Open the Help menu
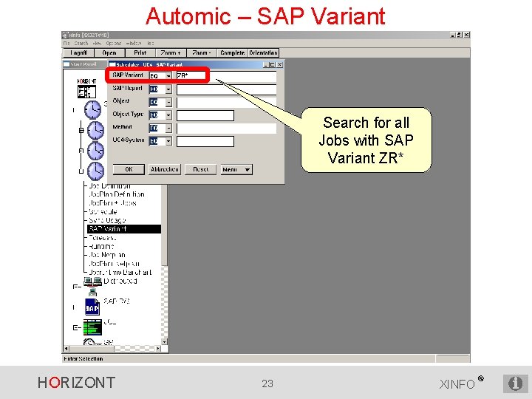The width and height of the screenshot is (532, 399). [x=150, y=44]
